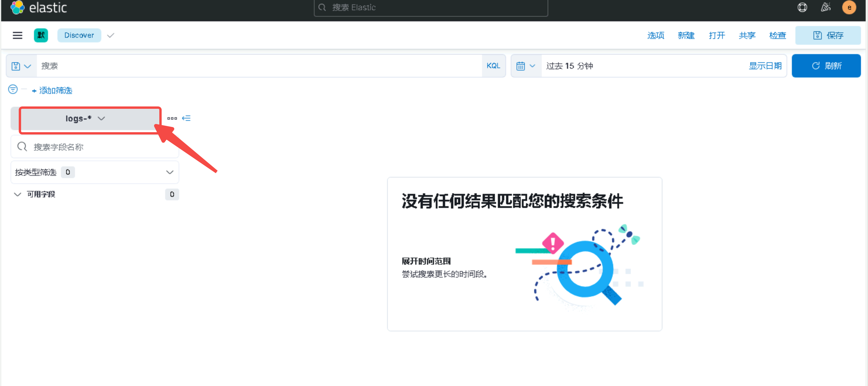This screenshot has width=868, height=386.
Task: Open the orange user avatar menu
Action: click(849, 7)
